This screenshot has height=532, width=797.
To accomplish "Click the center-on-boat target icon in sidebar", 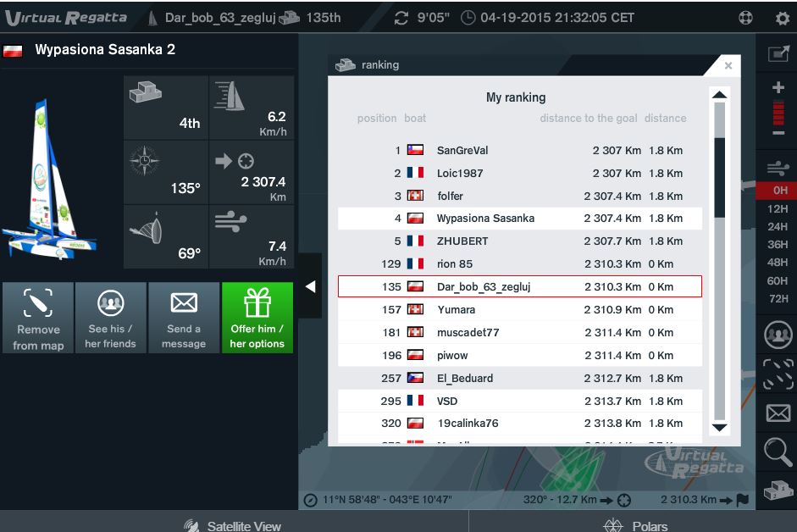I will coord(778,374).
